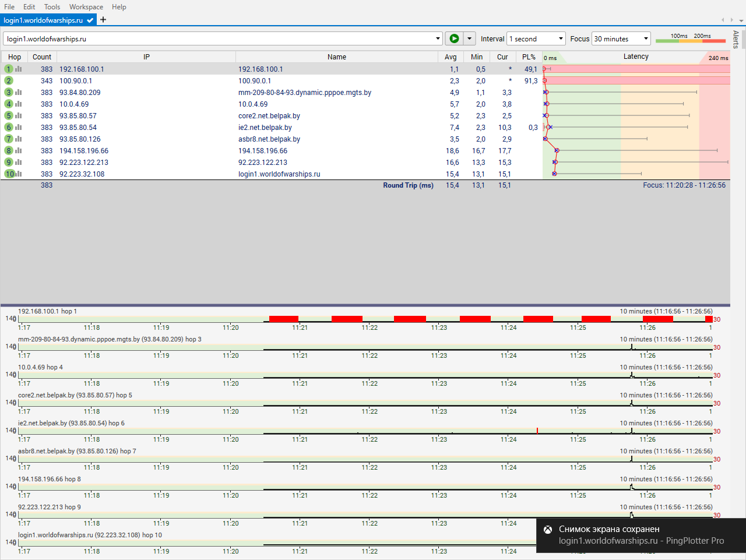Click the Name column header
Screen dimensions: 746x560
click(337, 57)
